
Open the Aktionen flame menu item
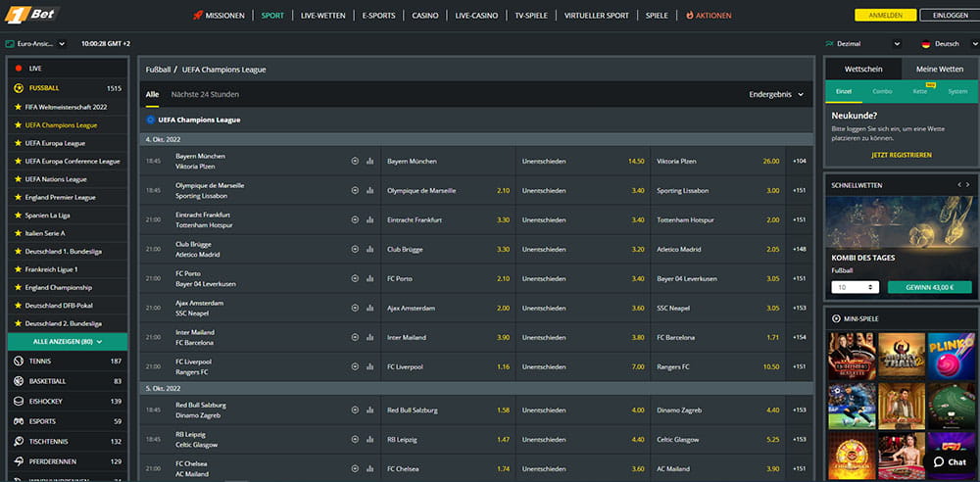(x=709, y=16)
